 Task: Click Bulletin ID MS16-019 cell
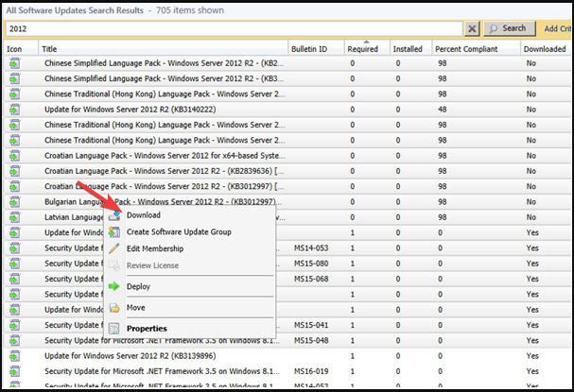311,371
